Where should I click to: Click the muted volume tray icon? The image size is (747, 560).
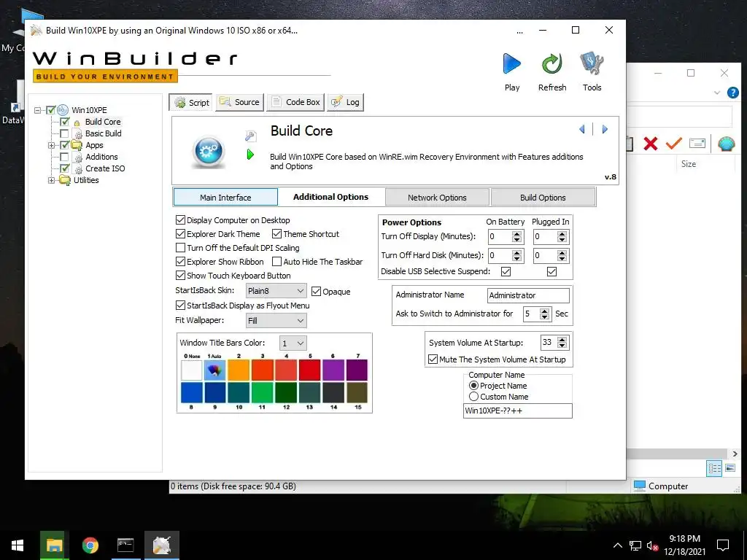[x=652, y=545]
